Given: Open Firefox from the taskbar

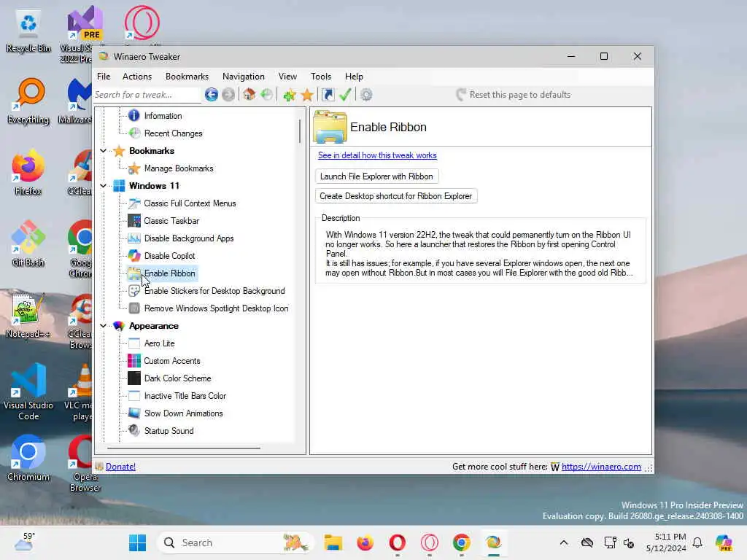Looking at the screenshot, I should pos(365,542).
